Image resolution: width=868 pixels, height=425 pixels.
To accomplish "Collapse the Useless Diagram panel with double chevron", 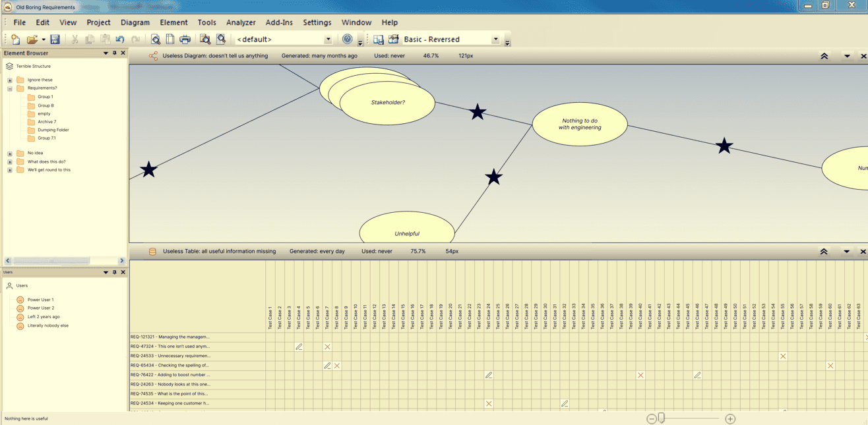I will (824, 57).
